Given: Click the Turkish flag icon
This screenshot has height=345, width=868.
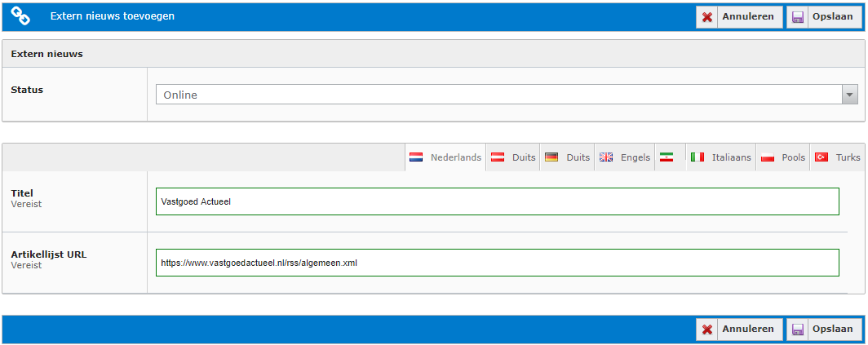Looking at the screenshot, I should [x=821, y=157].
